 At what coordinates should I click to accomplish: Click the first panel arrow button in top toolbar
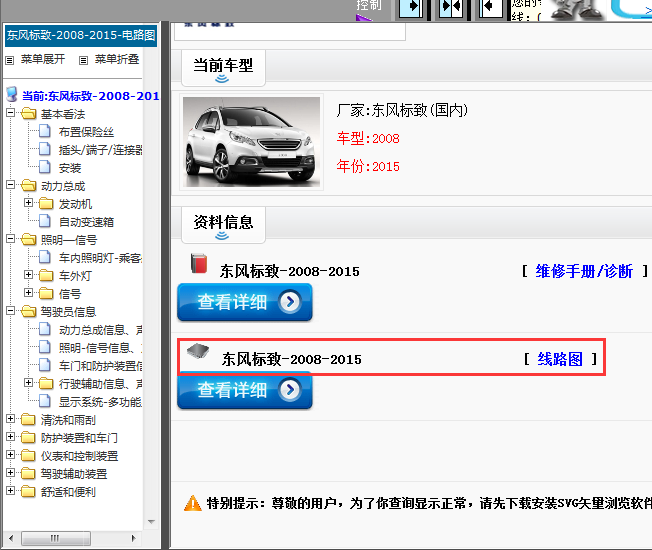411,7
